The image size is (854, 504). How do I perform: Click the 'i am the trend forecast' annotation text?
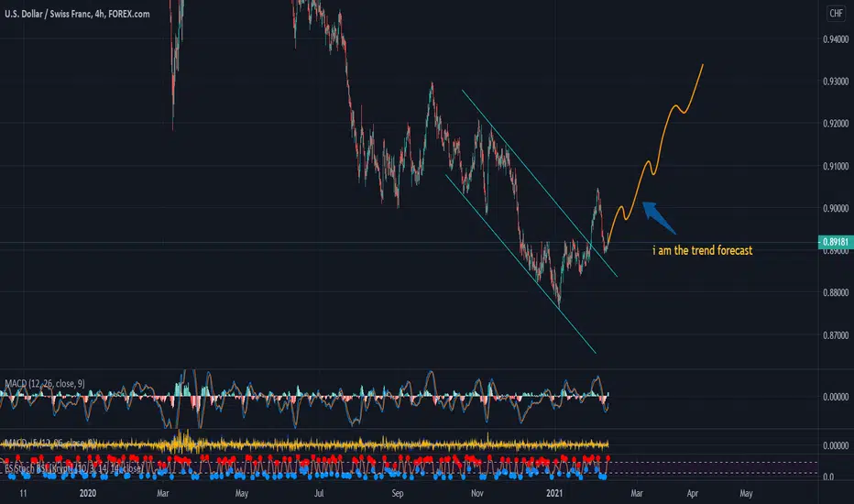(703, 251)
